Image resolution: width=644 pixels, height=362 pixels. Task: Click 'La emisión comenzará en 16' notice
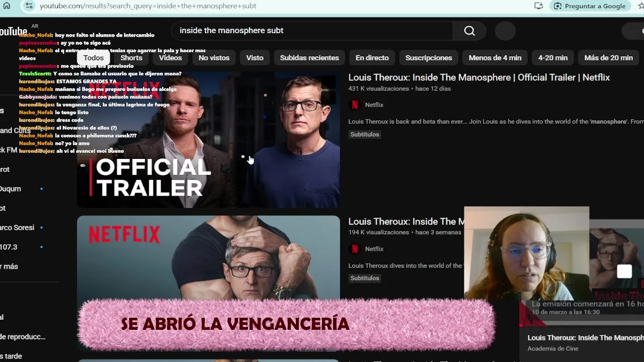coord(588,304)
